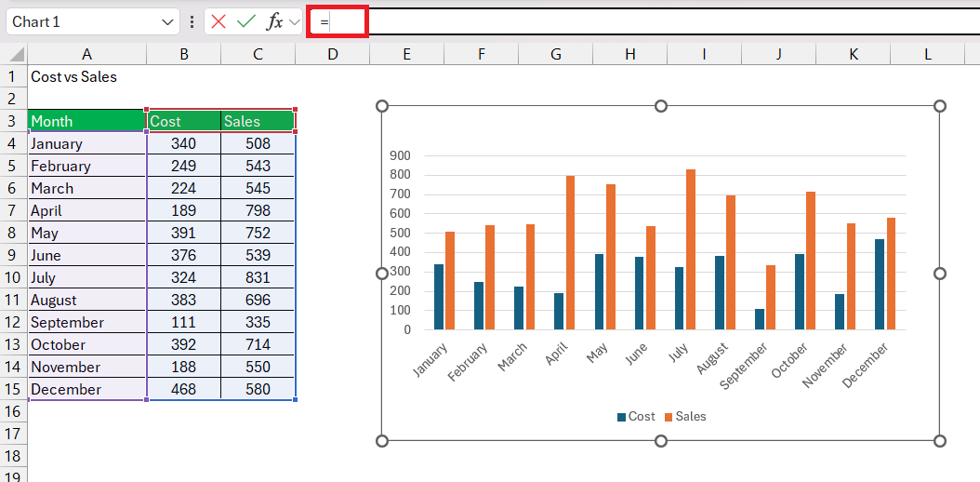The height and width of the screenshot is (482, 980).
Task: Select row 3 header
Action: 13,121
